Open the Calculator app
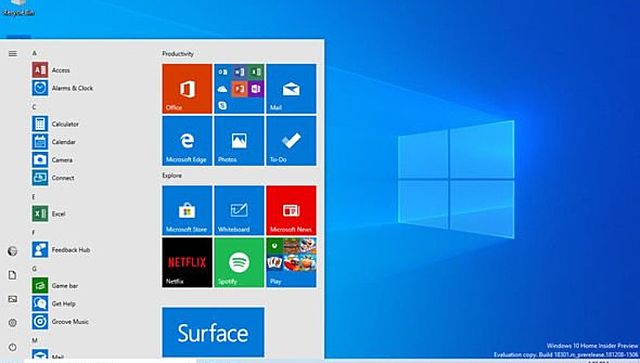Screen dimensions: 640x363 [x=56, y=124]
